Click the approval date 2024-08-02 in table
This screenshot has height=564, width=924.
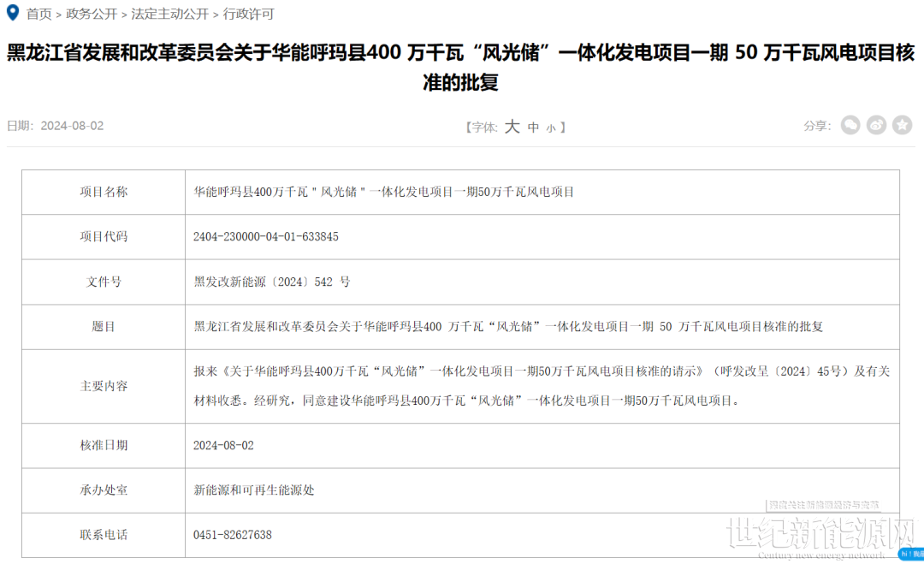[223, 445]
